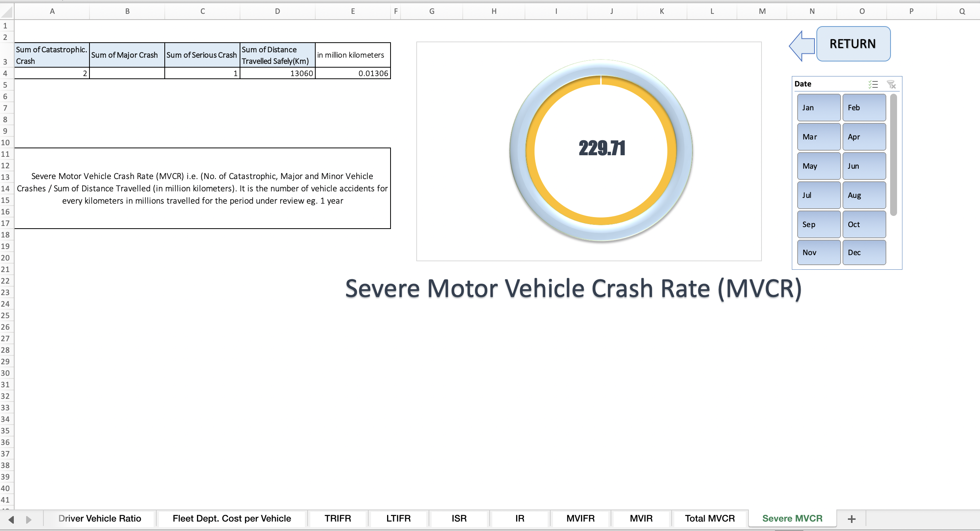This screenshot has width=980, height=531.
Task: Click the Date slicer header label
Action: click(x=803, y=84)
